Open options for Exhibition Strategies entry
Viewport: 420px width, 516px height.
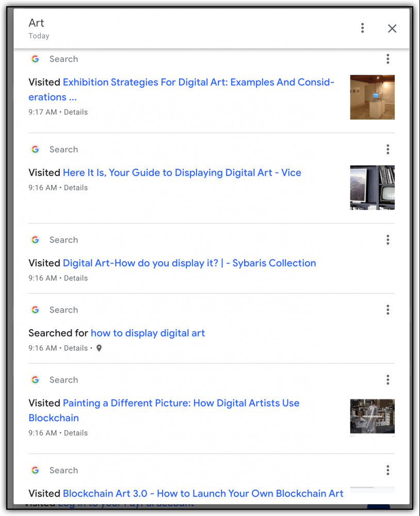[x=387, y=59]
